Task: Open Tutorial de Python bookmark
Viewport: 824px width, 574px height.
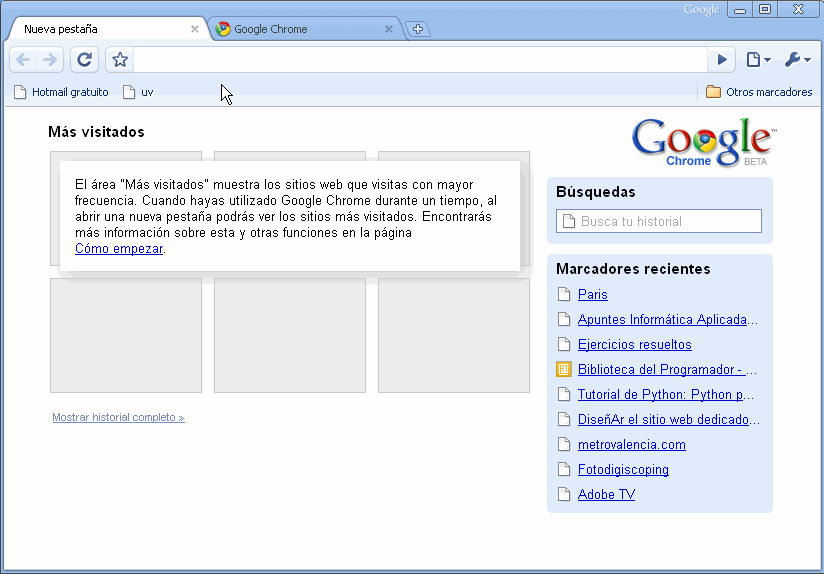Action: click(666, 394)
